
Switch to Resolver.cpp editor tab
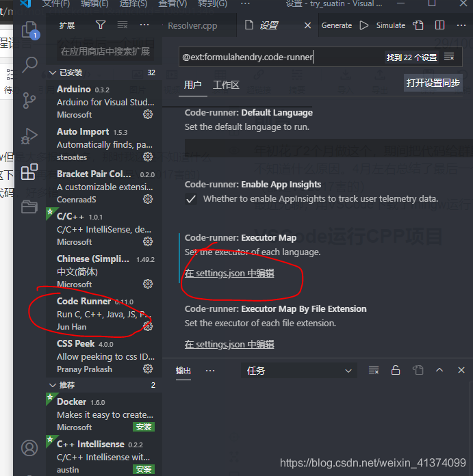(192, 26)
